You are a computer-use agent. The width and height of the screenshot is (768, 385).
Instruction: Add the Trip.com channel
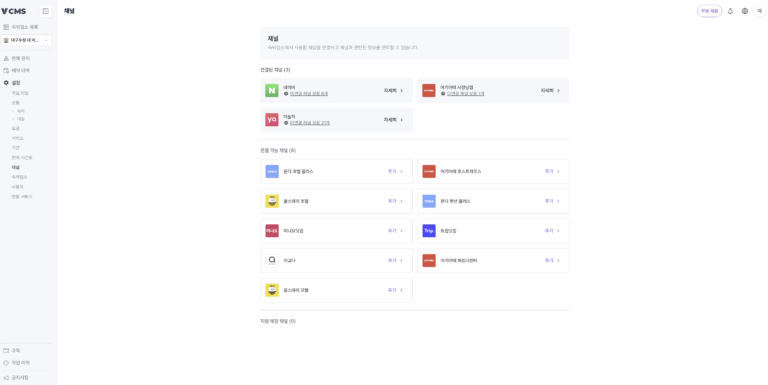pos(552,231)
